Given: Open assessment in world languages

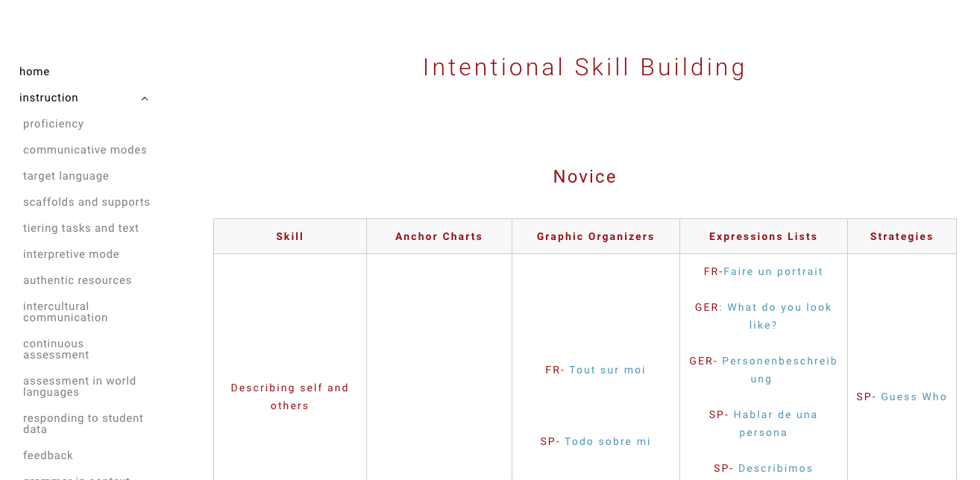Looking at the screenshot, I should 79,386.
